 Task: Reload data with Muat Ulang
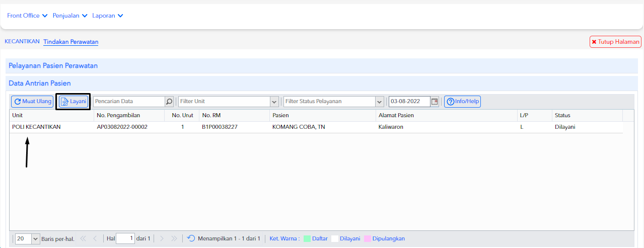click(32, 102)
